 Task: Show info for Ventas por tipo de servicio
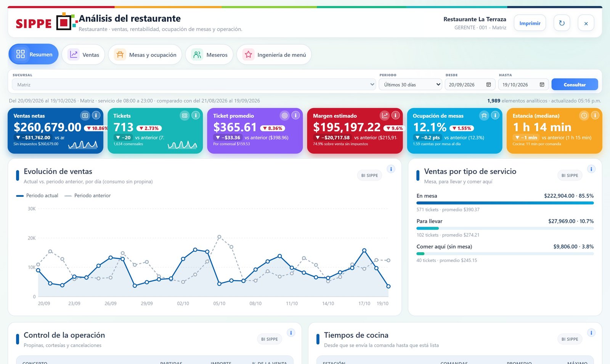591,169
